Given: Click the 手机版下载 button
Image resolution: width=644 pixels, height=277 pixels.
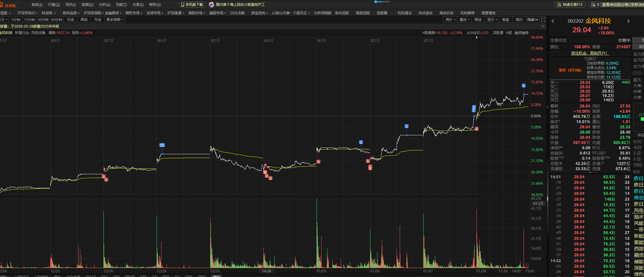Looking at the screenshot, I should (192, 5).
